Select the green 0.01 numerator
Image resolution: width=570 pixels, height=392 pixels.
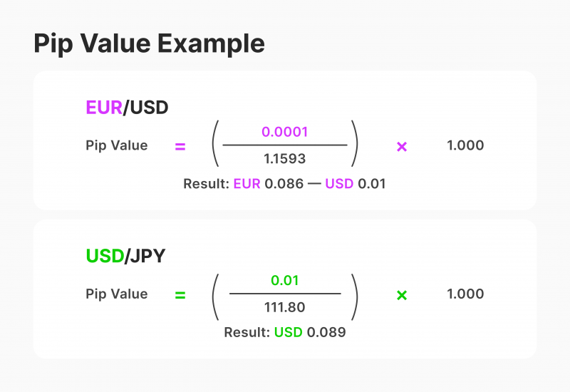[285, 280]
